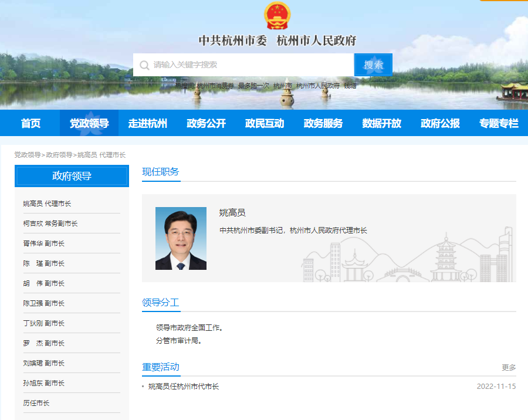The height and width of the screenshot is (420, 528).
Task: Open 陈卫强 副市长 sidebar entry
Action: click(44, 303)
